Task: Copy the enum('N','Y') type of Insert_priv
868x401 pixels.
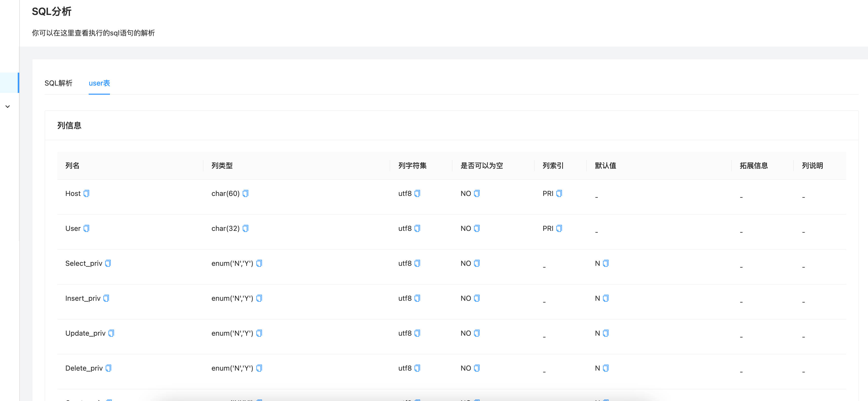Action: [259, 298]
